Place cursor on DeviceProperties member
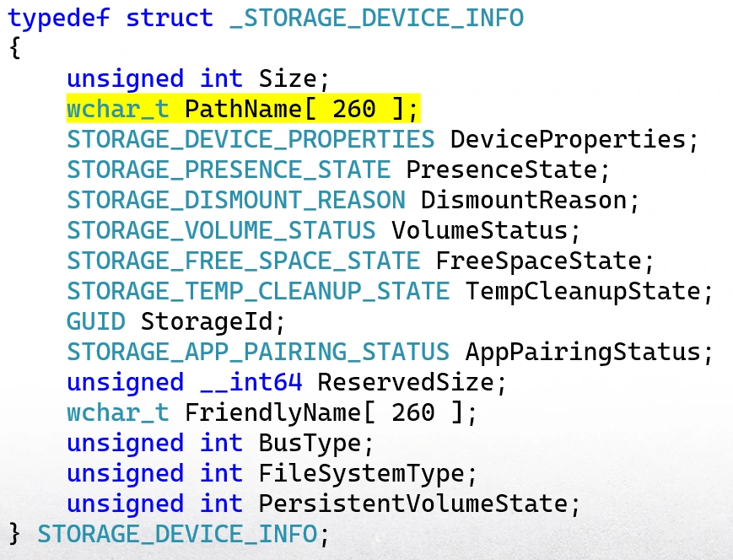This screenshot has height=560, width=733. (x=569, y=139)
